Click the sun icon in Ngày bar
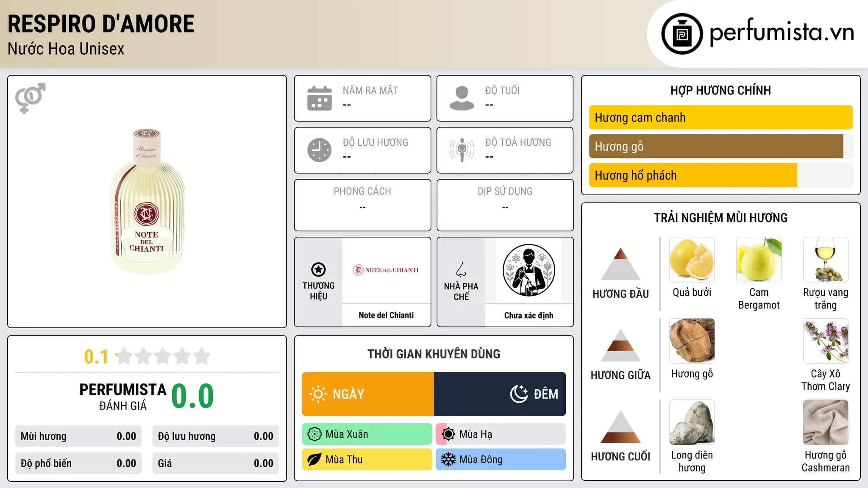 [318, 394]
